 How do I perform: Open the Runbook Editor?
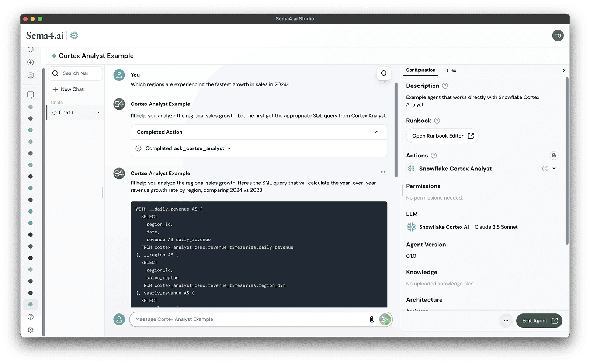(442, 136)
